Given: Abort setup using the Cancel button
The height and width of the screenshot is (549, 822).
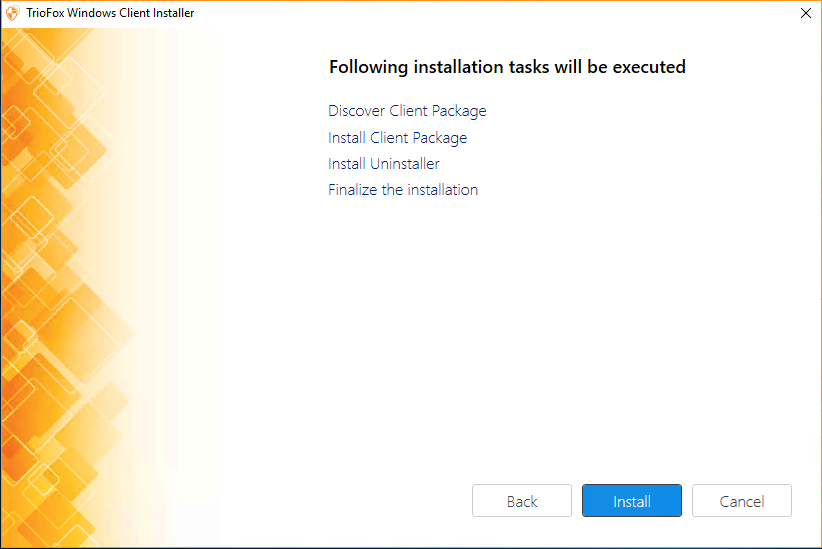Looking at the screenshot, I should (742, 501).
